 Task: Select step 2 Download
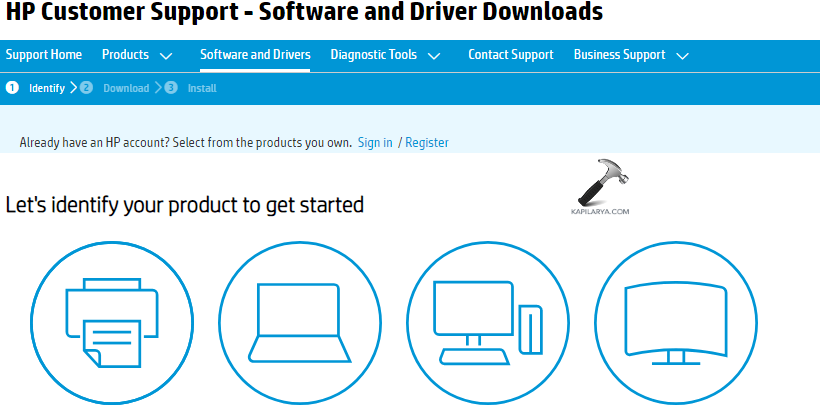click(x=115, y=88)
